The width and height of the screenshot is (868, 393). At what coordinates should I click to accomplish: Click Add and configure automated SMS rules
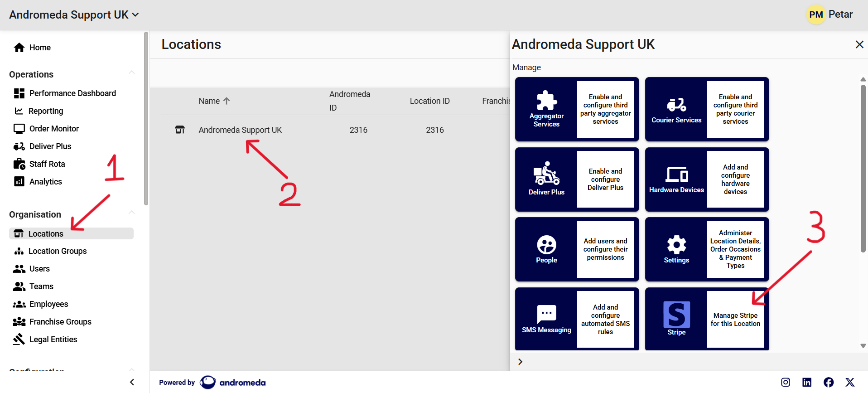click(605, 320)
